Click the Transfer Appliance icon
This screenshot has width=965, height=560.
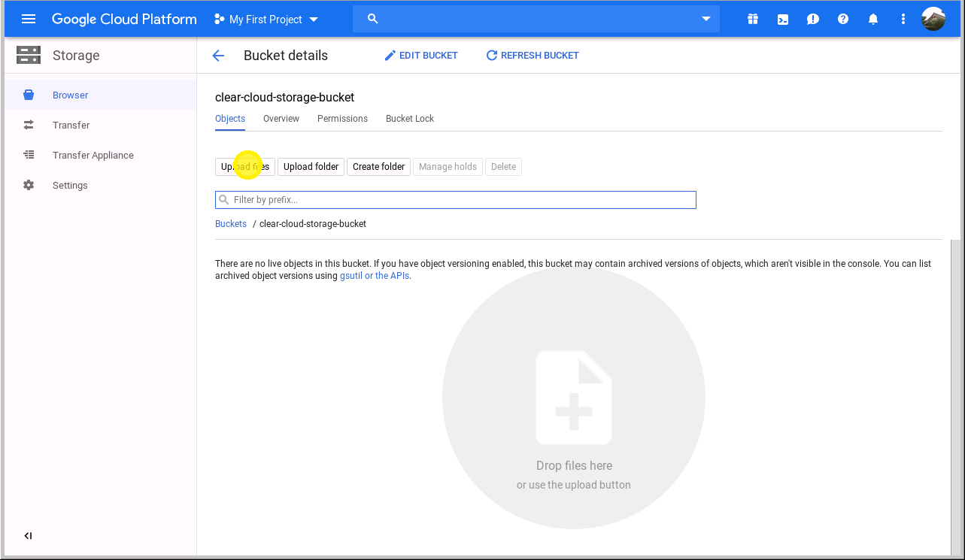tap(29, 155)
